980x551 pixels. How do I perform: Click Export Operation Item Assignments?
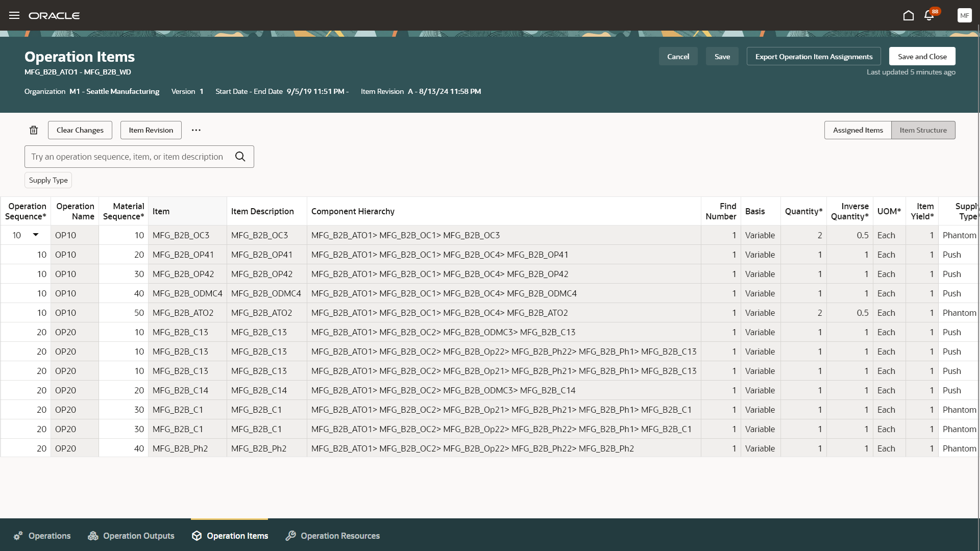814,57
